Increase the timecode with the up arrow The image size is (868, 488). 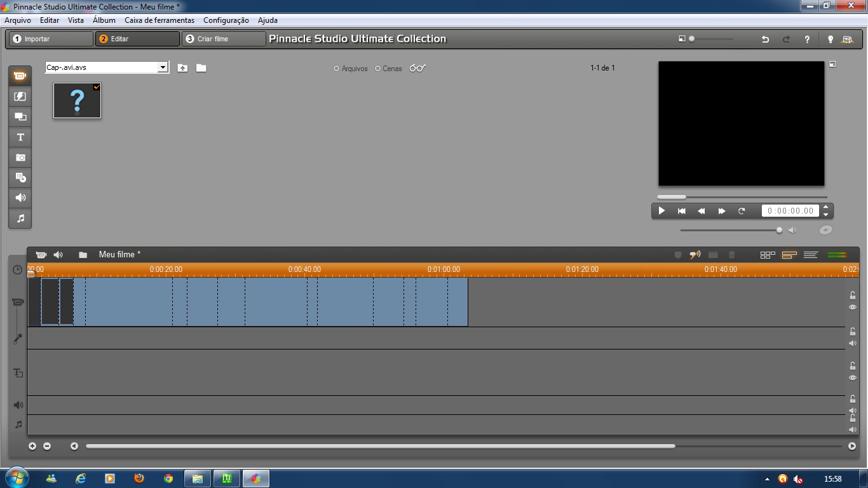tap(825, 207)
